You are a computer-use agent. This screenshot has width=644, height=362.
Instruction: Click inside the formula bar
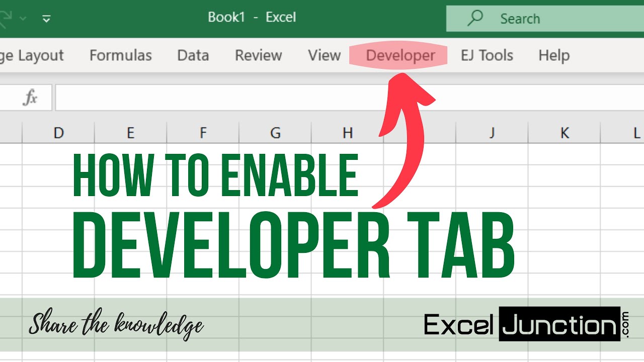point(350,98)
